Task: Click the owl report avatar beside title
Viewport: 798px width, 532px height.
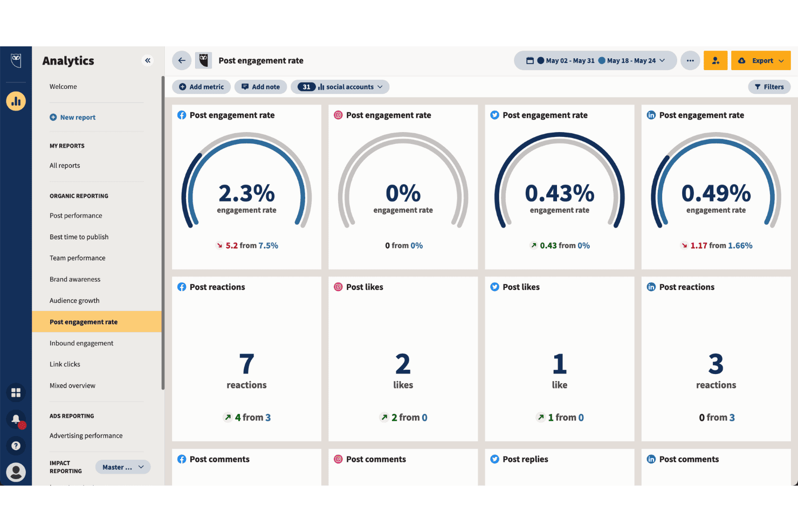Action: coord(203,60)
